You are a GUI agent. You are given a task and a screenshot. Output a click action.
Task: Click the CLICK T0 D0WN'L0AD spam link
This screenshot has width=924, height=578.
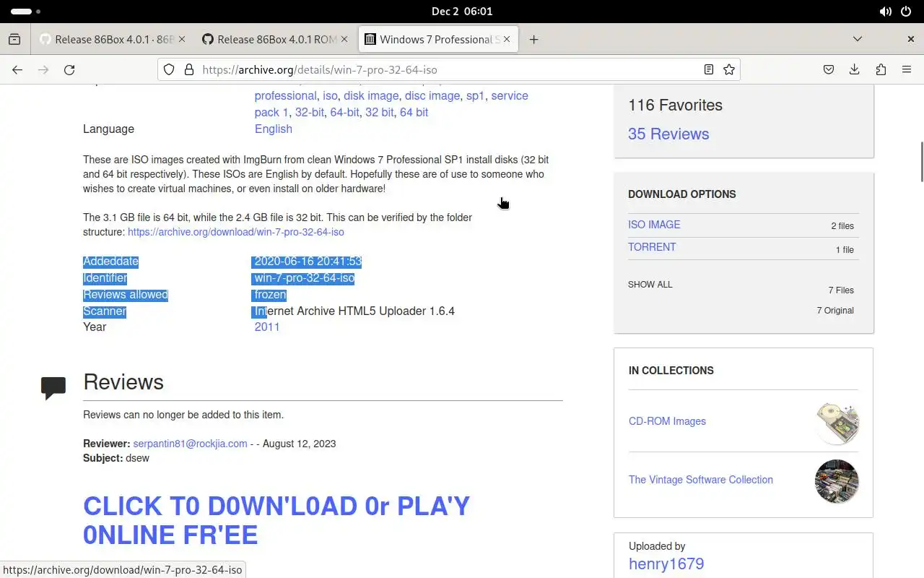(x=276, y=520)
